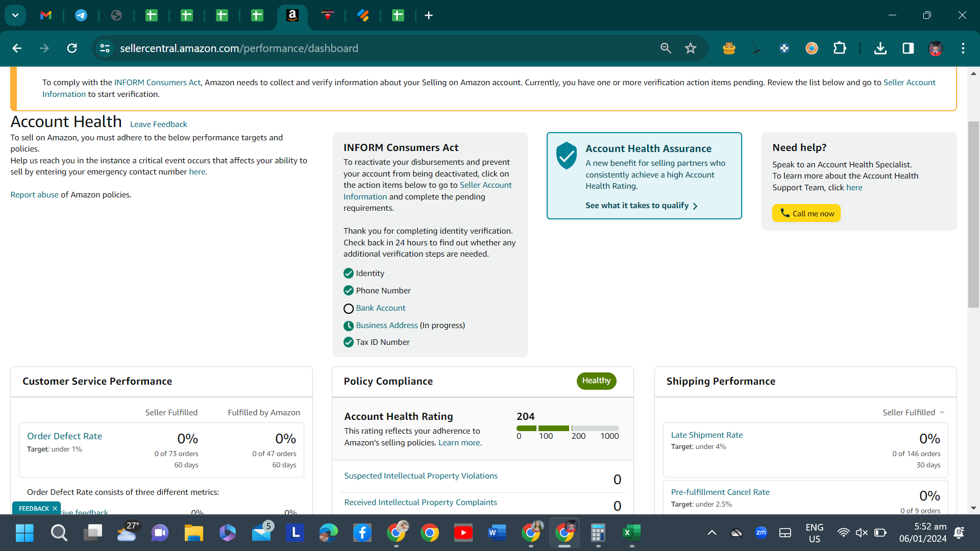The image size is (980, 551).
Task: Click the FEEDBACK tab button
Action: pos(34,509)
